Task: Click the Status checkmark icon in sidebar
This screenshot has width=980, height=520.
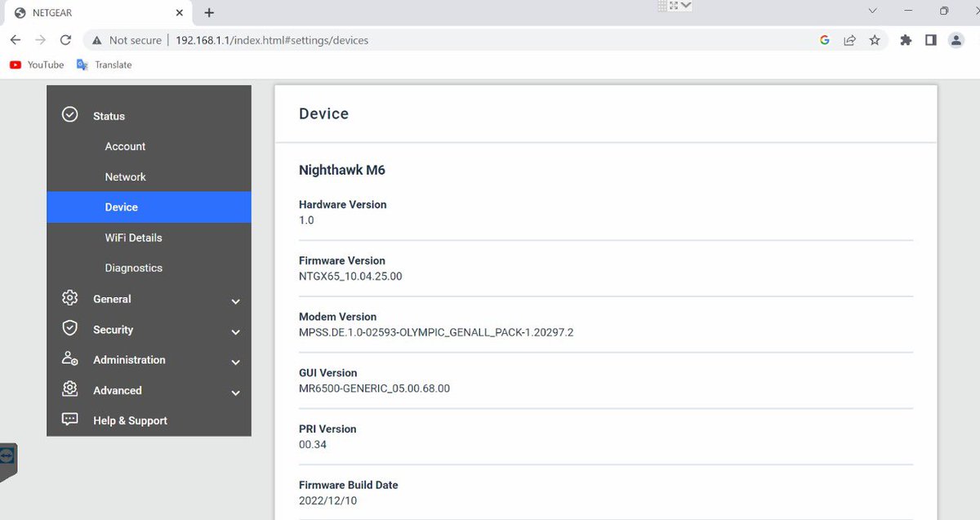Action: pyautogui.click(x=70, y=115)
